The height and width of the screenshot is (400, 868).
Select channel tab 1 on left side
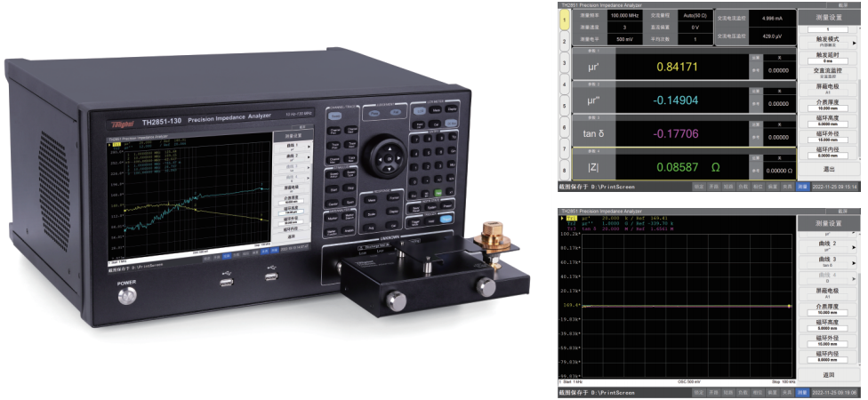click(x=564, y=20)
